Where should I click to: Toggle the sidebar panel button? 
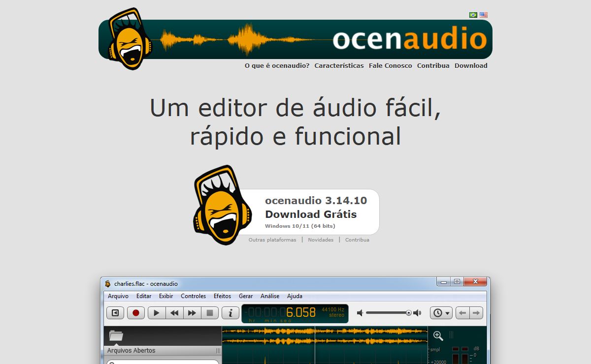[x=115, y=313]
